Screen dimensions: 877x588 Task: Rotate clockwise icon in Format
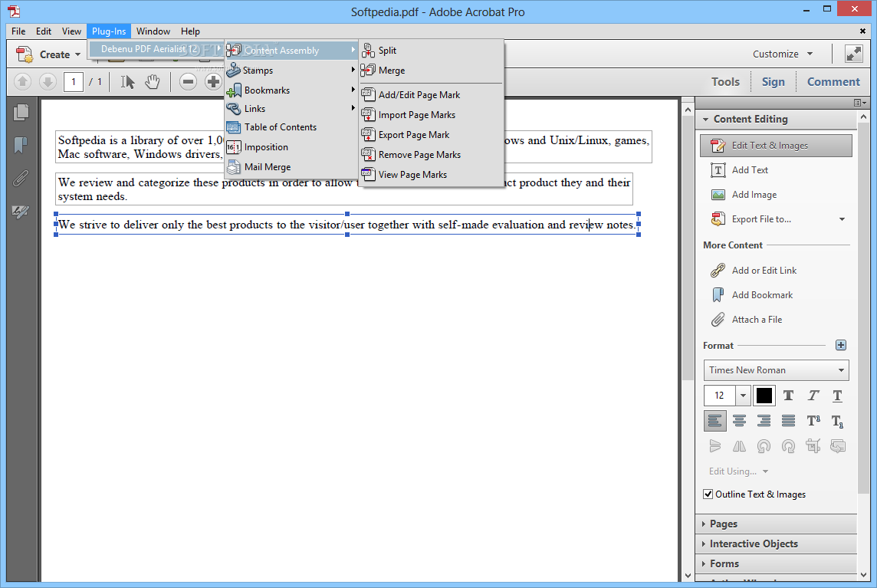pos(788,446)
